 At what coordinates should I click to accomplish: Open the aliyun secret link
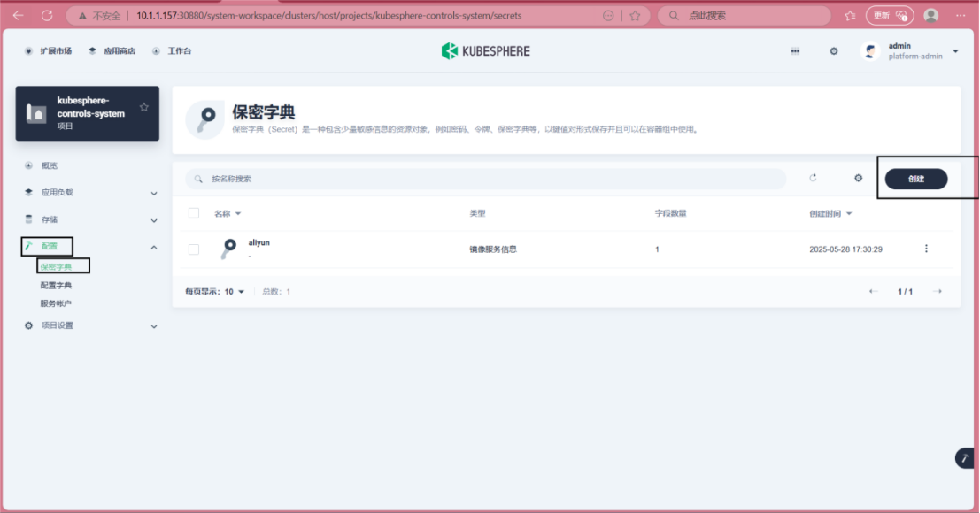coord(259,242)
